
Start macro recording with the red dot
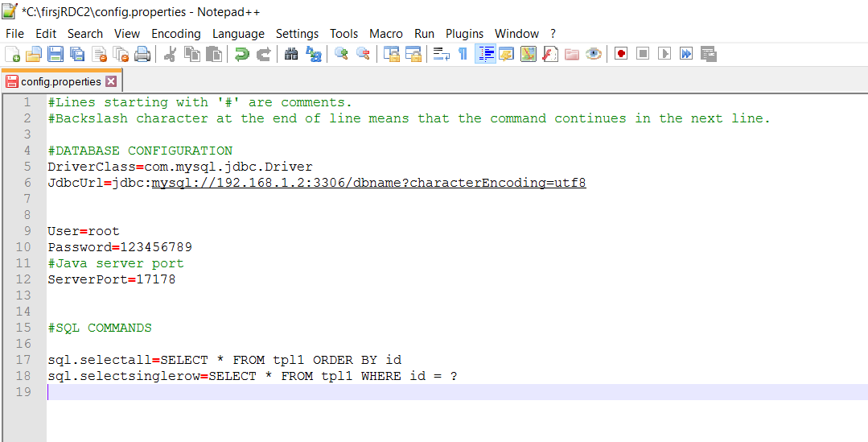tap(621, 54)
